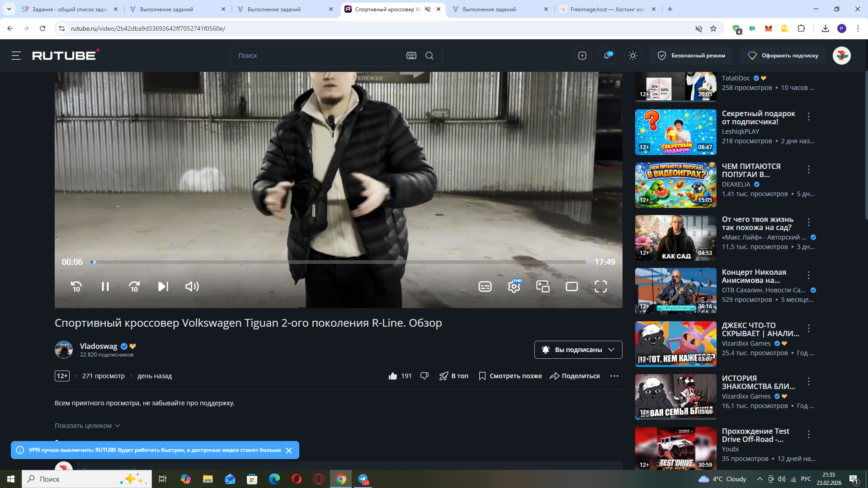The image size is (868, 488).
Task: Click the Оформить подписку button
Action: tap(783, 56)
